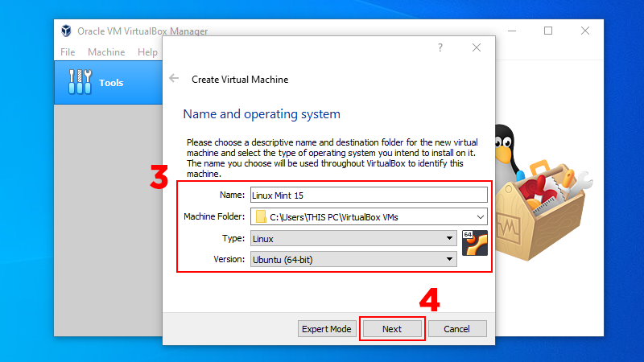644x362 pixels.
Task: Click the Tools screwdriver-wrench icon
Action: pos(80,82)
